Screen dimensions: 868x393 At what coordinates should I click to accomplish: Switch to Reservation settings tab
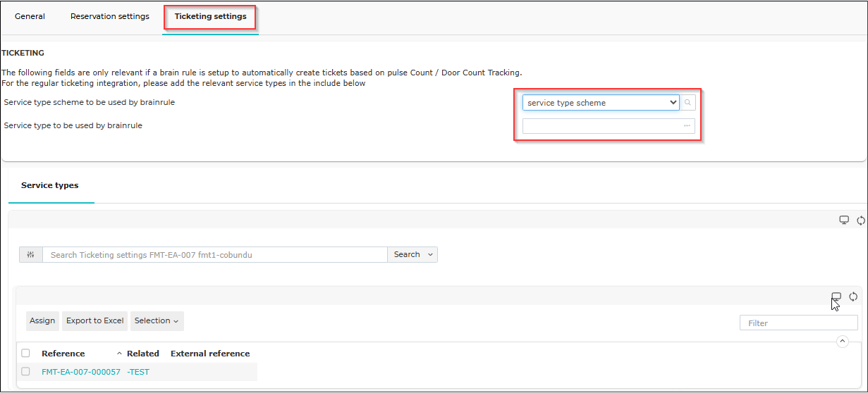110,17
